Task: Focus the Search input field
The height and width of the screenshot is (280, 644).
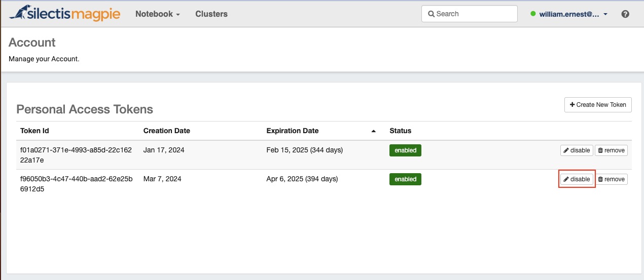Action: coord(469,14)
